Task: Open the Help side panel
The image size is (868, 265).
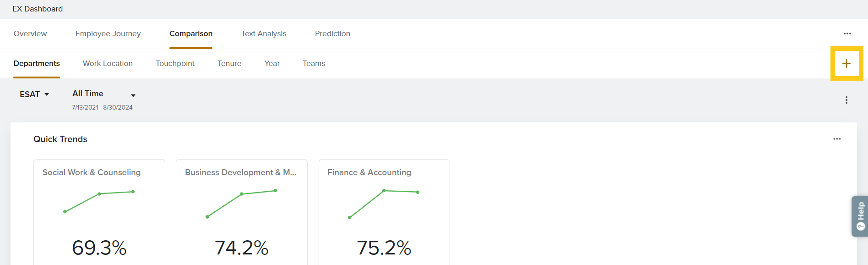Action: [860, 216]
